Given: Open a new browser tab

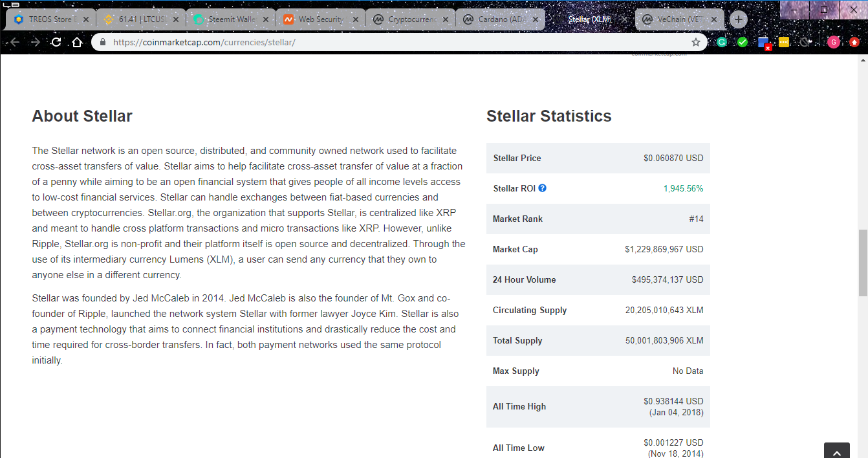Looking at the screenshot, I should [x=739, y=19].
